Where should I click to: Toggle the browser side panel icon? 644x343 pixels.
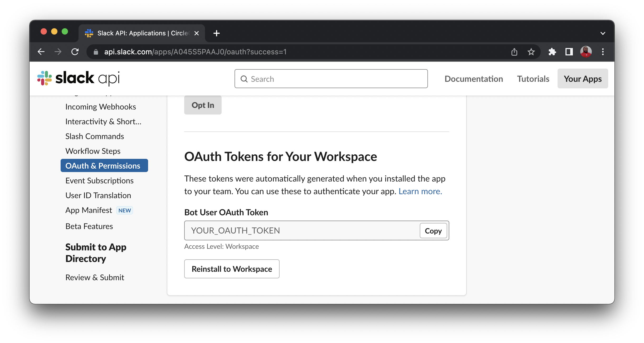(x=569, y=52)
